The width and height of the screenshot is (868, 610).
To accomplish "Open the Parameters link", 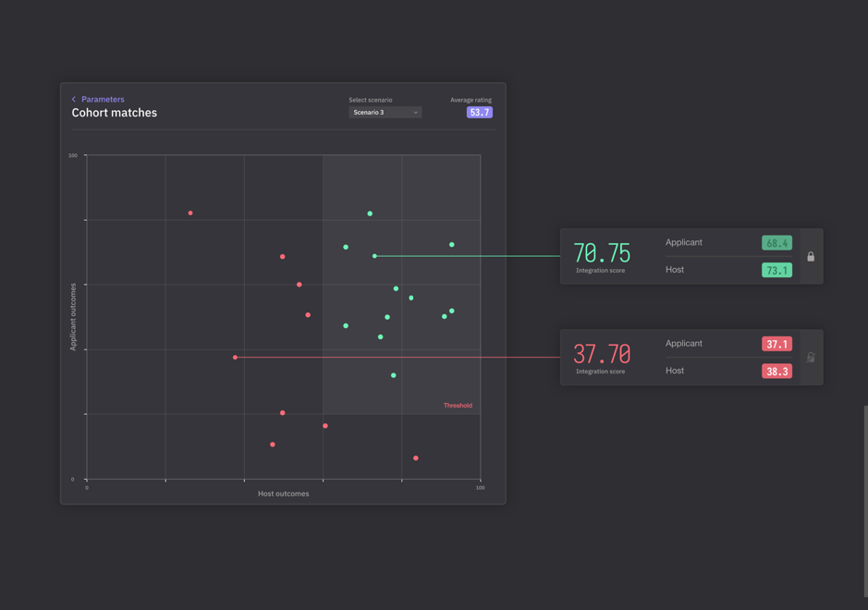I will coord(103,99).
